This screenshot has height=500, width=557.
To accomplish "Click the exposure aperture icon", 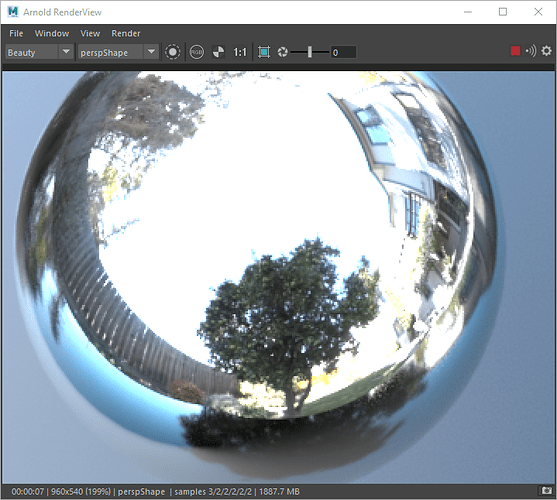I will pos(282,52).
